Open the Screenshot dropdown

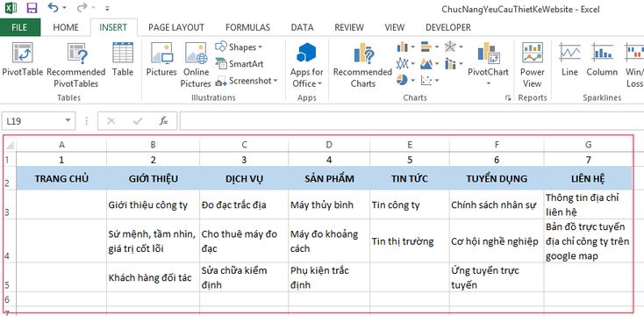tap(247, 81)
